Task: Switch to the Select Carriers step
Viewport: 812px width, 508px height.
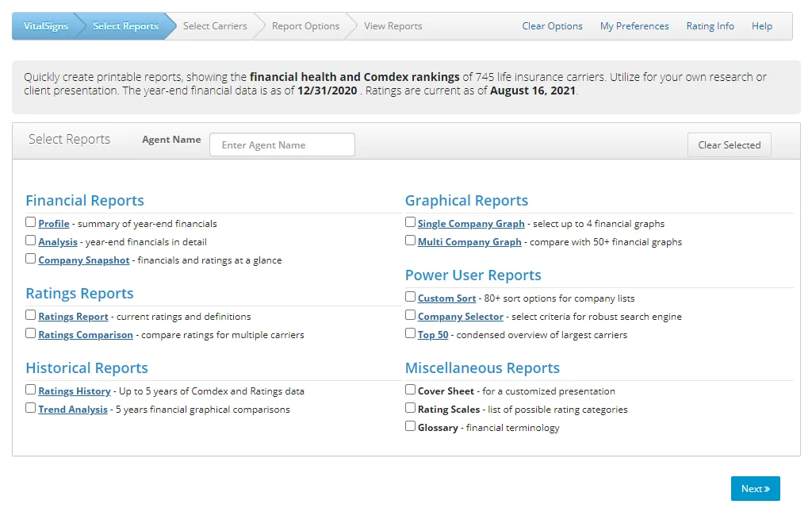Action: point(215,25)
